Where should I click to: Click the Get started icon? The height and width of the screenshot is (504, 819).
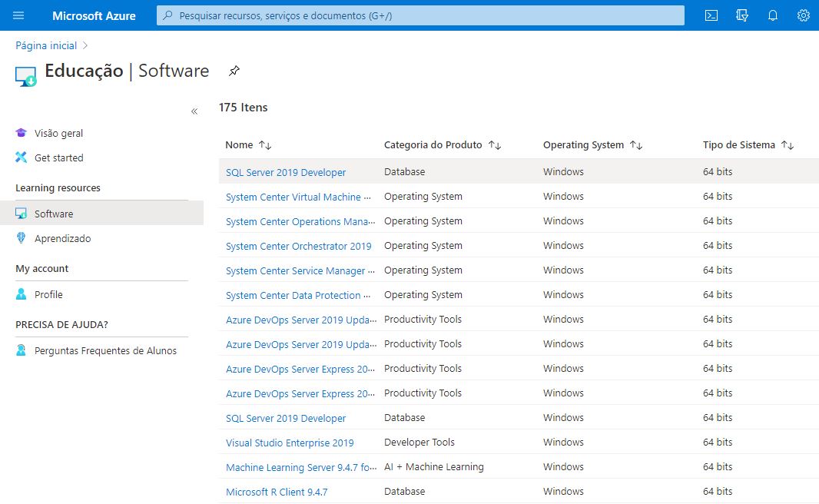(21, 157)
